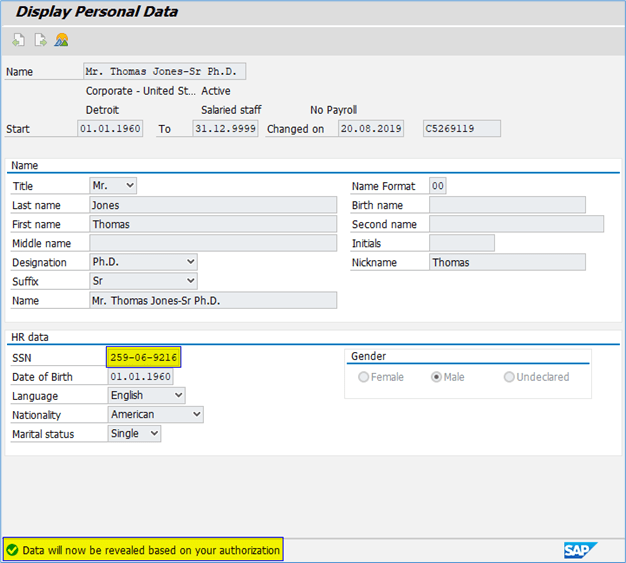
Task: Select the Male gender radio button
Action: point(436,377)
